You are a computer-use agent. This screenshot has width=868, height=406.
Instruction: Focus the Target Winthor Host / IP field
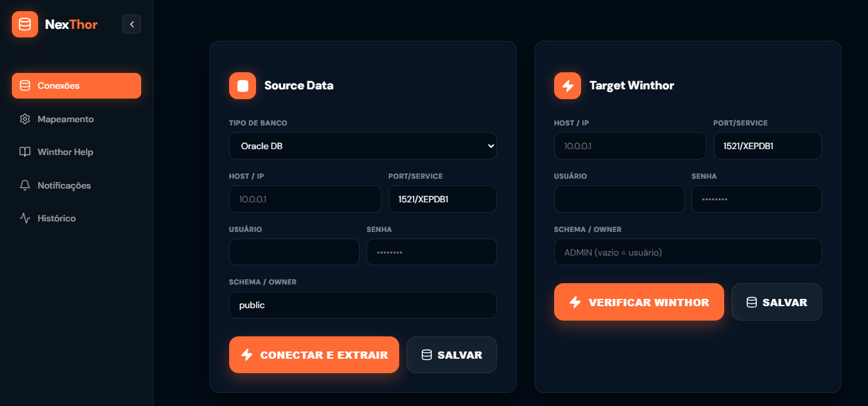click(x=630, y=146)
